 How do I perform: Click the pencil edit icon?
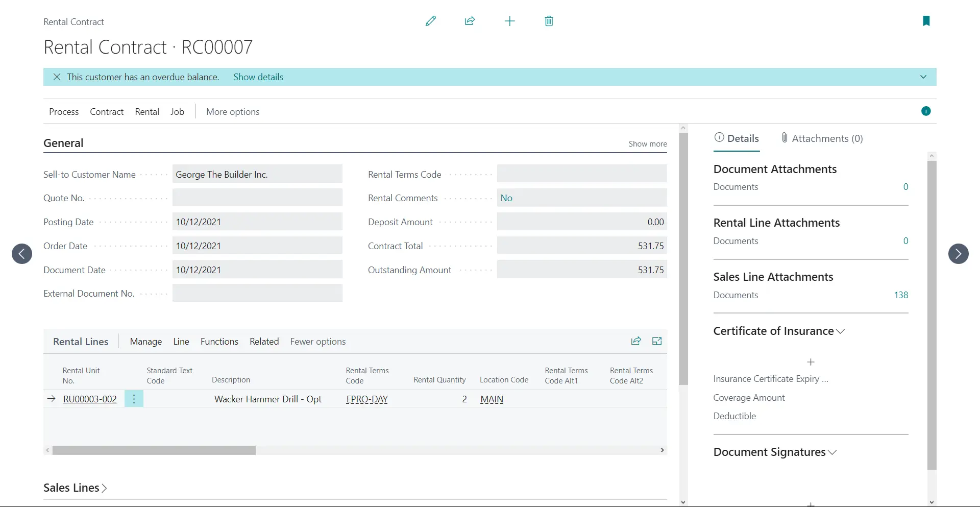click(x=431, y=21)
